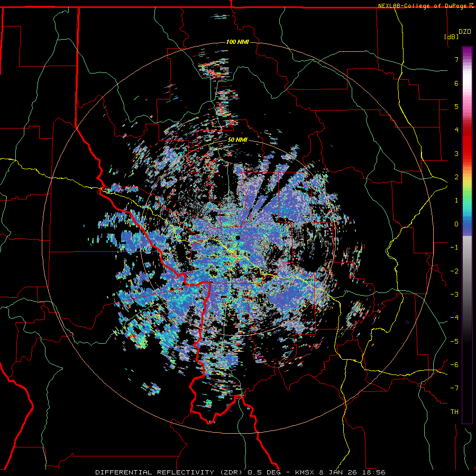The width and height of the screenshot is (476, 476).
Task: Click the ZDR color bar legend
Action: click(x=467, y=235)
